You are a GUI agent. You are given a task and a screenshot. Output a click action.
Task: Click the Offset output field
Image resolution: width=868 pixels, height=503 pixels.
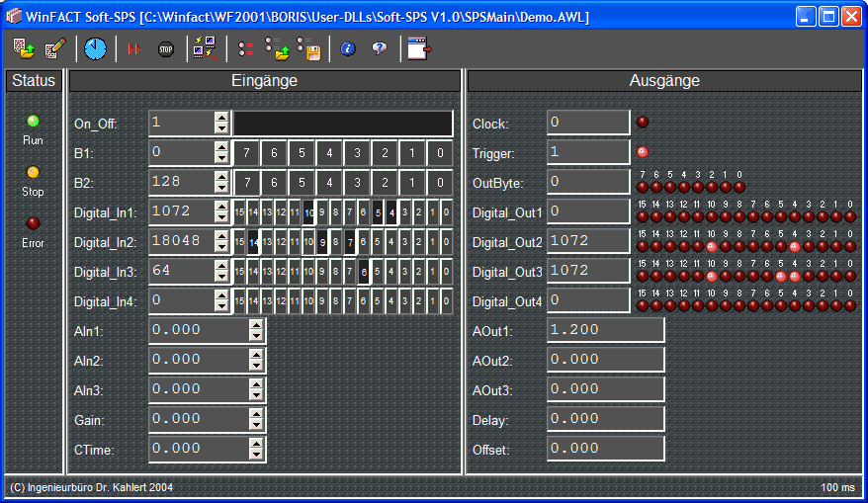coord(606,449)
